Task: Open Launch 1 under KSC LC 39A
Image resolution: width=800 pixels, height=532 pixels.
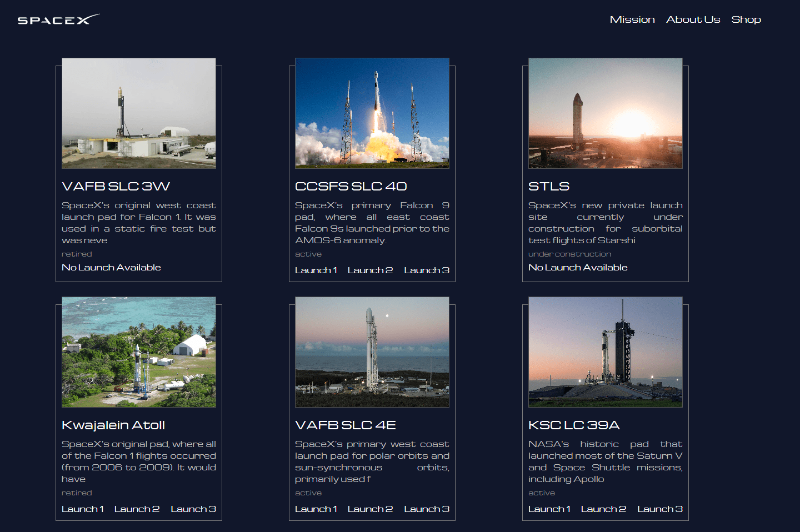Action: click(549, 509)
